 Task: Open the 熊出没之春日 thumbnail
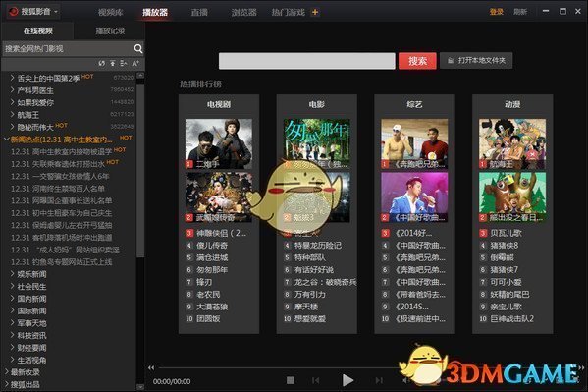coord(512,197)
